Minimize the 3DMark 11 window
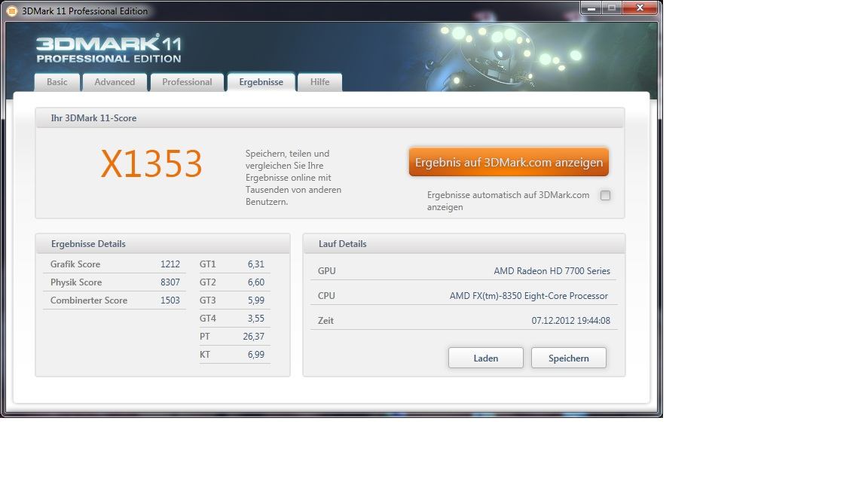 click(x=591, y=8)
